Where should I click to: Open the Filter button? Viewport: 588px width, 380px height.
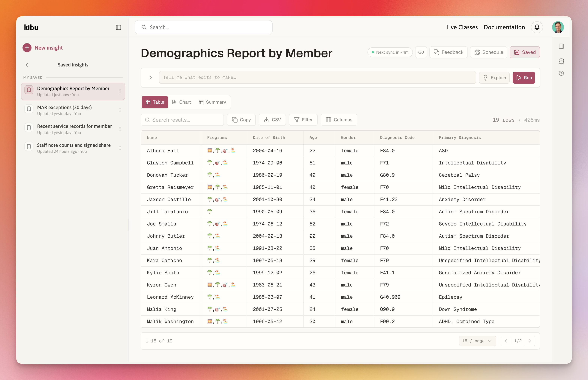pos(303,120)
